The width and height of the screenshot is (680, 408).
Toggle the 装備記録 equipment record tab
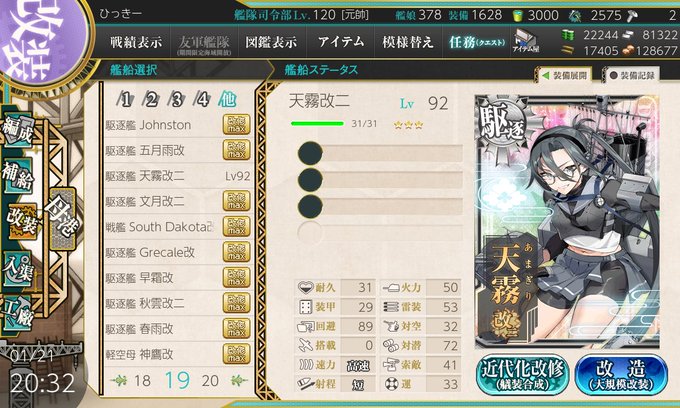click(631, 75)
